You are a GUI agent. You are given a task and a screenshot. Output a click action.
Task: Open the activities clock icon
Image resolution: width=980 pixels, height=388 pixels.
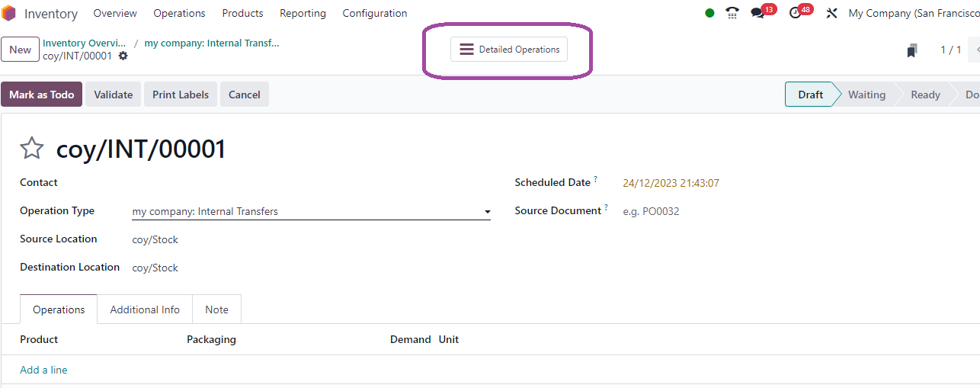click(x=795, y=13)
